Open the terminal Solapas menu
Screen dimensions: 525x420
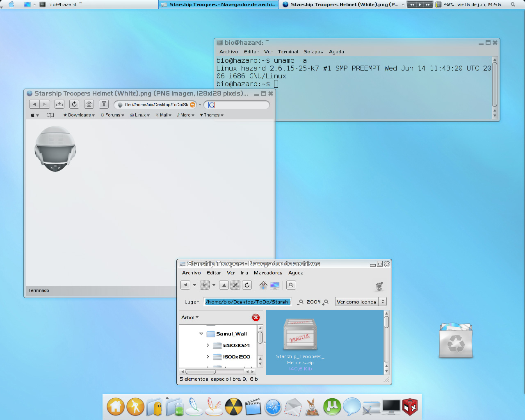coord(313,52)
